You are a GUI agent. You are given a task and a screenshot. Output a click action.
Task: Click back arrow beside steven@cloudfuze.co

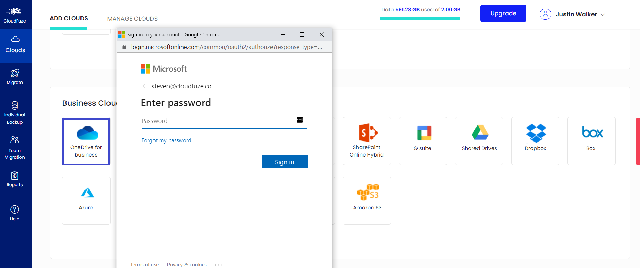point(146,86)
